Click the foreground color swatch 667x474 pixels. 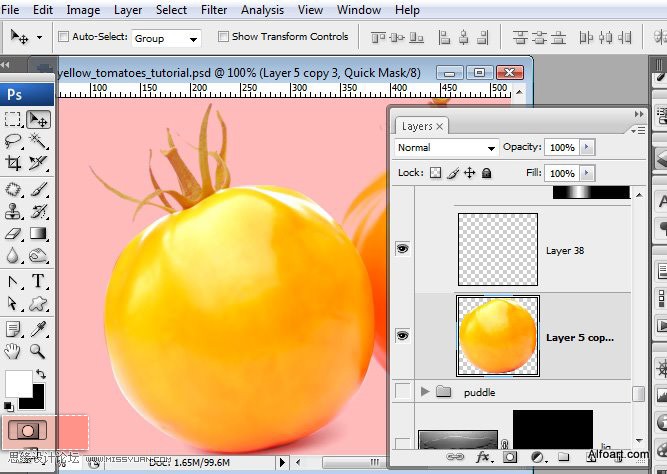19,384
